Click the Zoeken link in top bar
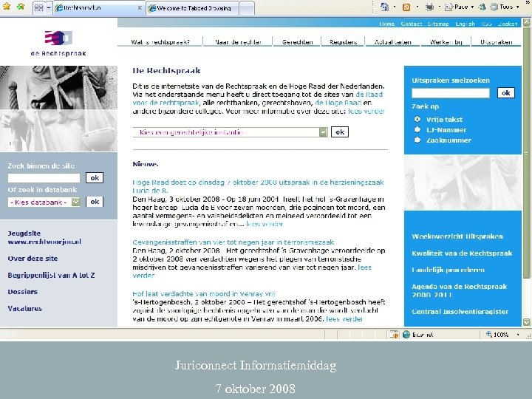 click(508, 24)
